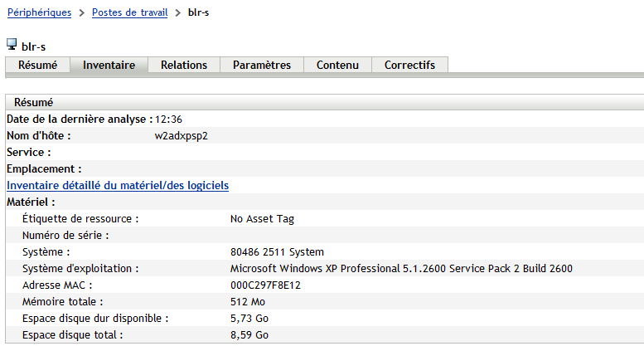Switch to the Résumé tab
The height and width of the screenshot is (351, 644).
(37, 65)
